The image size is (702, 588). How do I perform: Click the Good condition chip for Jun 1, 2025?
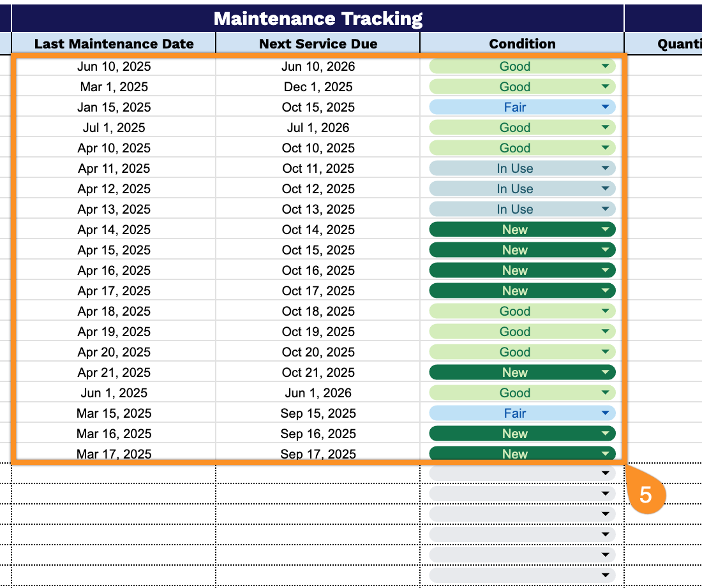pos(515,392)
